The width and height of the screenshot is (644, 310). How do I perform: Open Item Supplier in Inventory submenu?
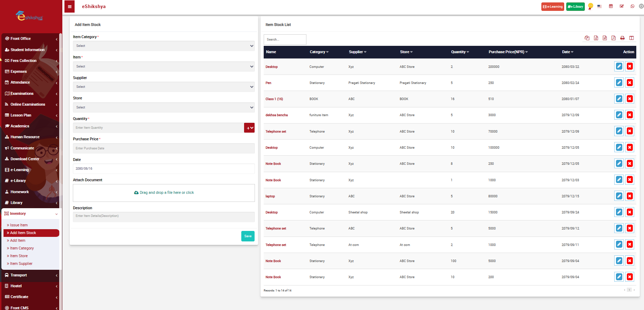tap(21, 263)
